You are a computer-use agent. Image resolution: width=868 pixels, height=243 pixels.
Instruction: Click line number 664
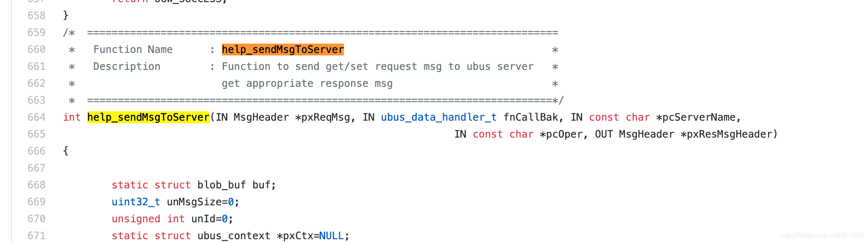point(36,117)
